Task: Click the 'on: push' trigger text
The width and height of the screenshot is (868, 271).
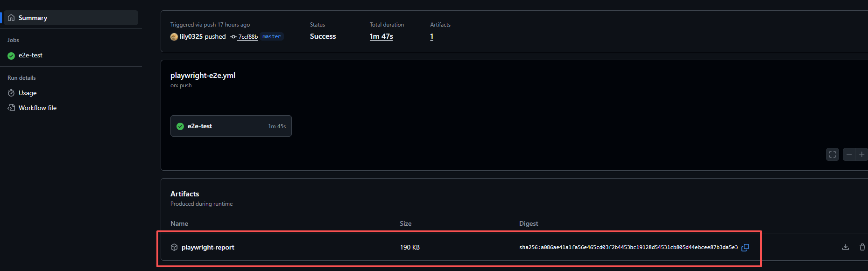Action: coord(181,85)
